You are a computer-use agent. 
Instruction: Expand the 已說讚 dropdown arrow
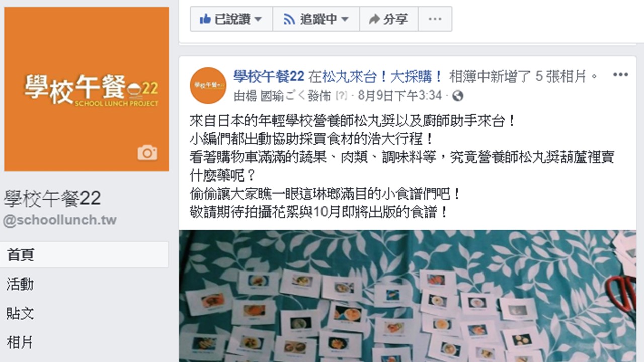click(x=258, y=19)
